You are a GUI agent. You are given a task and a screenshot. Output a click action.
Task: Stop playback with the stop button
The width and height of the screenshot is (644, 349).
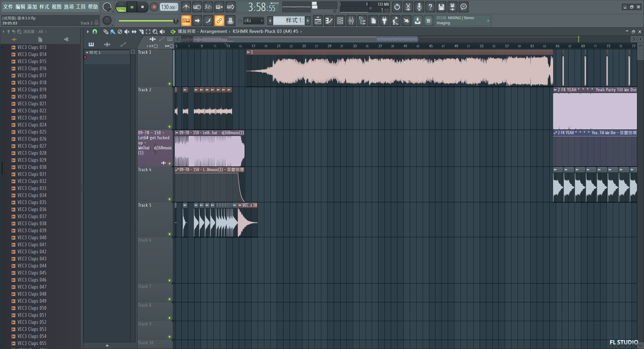coord(143,7)
